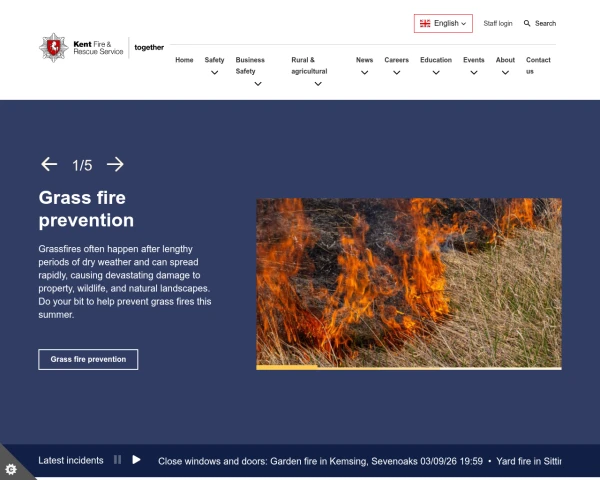
Task: Expand the Safety menu chevron
Action: click(x=215, y=73)
